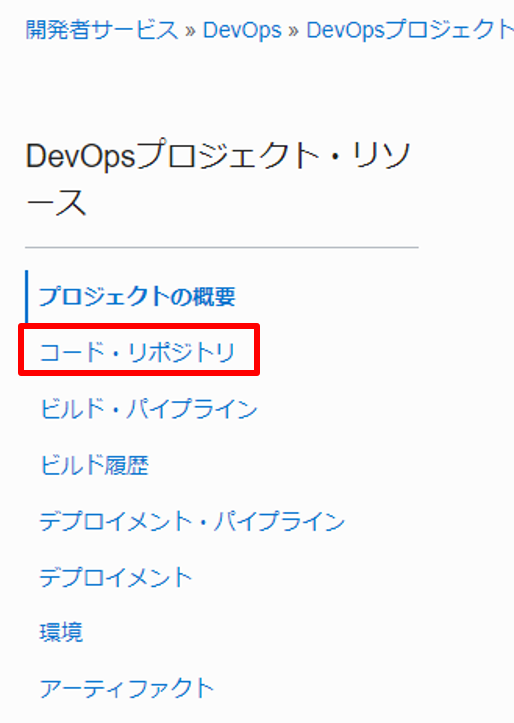Click the blue active bar beside プロジェクトの概要
The image size is (514, 723).
(x=27, y=296)
